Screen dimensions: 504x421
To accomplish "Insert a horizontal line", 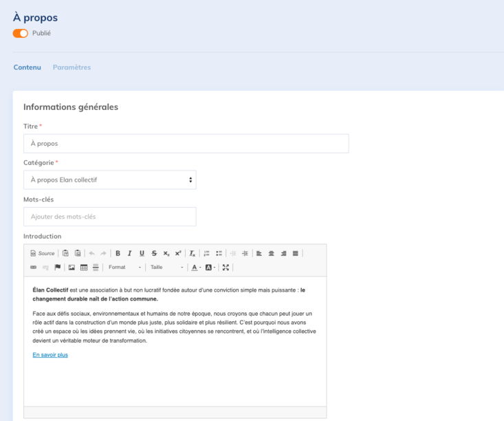I will (96, 268).
